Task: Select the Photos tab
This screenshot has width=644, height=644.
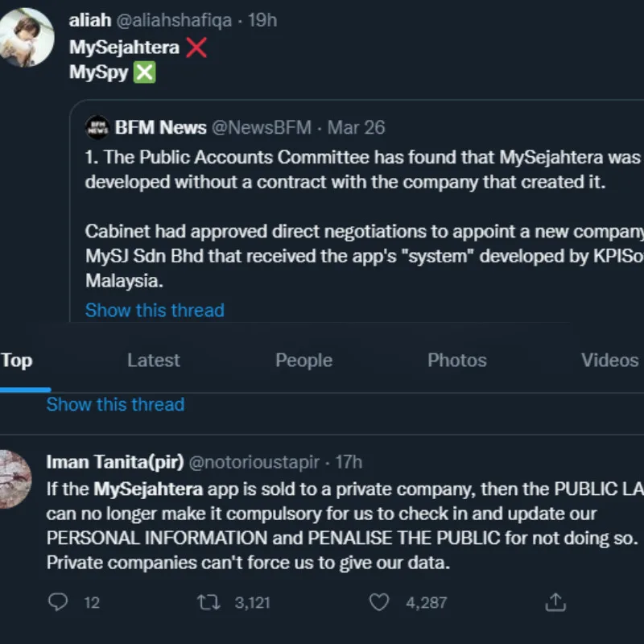Action: click(456, 360)
